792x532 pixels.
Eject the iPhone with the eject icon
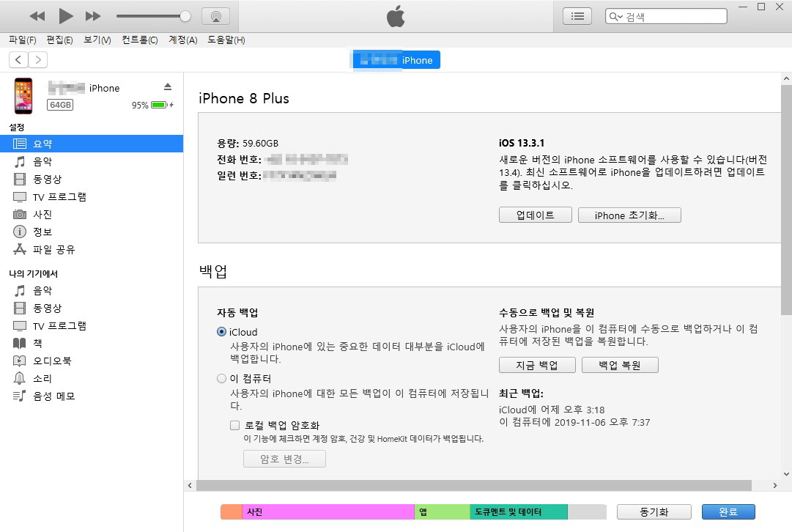[168, 87]
